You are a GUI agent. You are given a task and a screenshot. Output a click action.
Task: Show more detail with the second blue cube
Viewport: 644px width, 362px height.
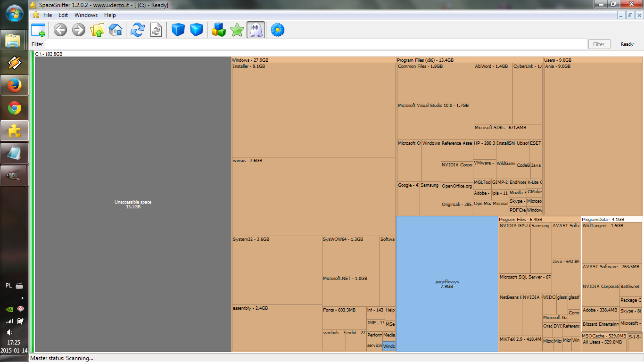(x=196, y=31)
